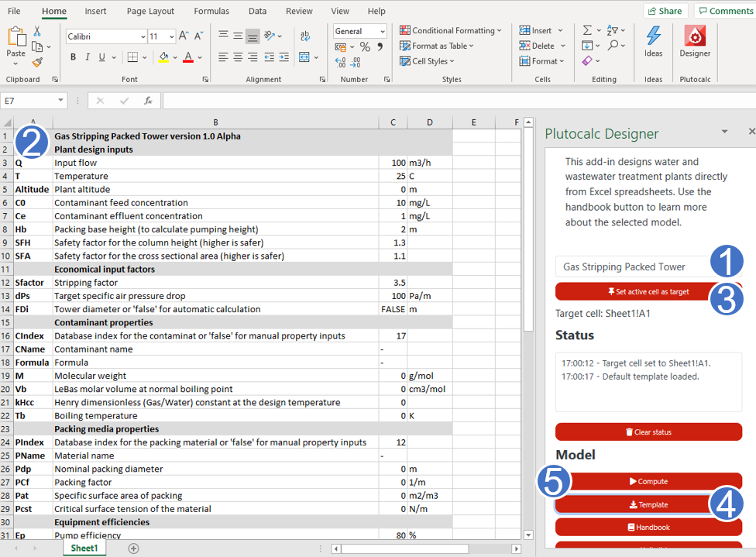Click the Fill down icon
Screen dimensions: 756x557
coord(587,46)
